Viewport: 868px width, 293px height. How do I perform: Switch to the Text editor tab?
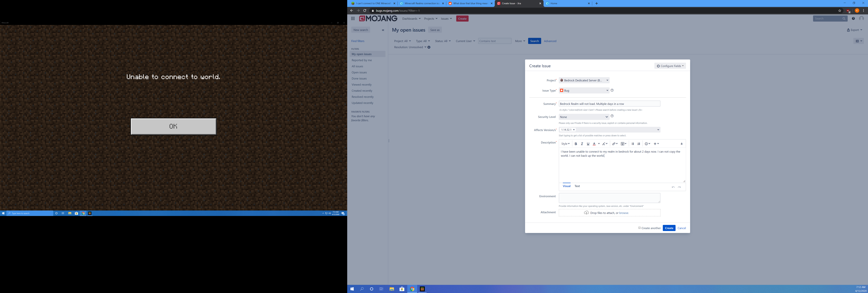(x=577, y=186)
